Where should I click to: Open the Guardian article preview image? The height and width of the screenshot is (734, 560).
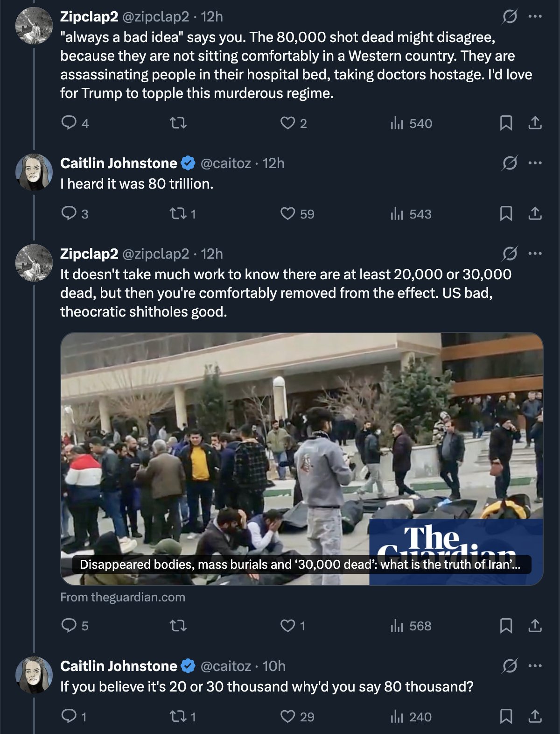302,459
